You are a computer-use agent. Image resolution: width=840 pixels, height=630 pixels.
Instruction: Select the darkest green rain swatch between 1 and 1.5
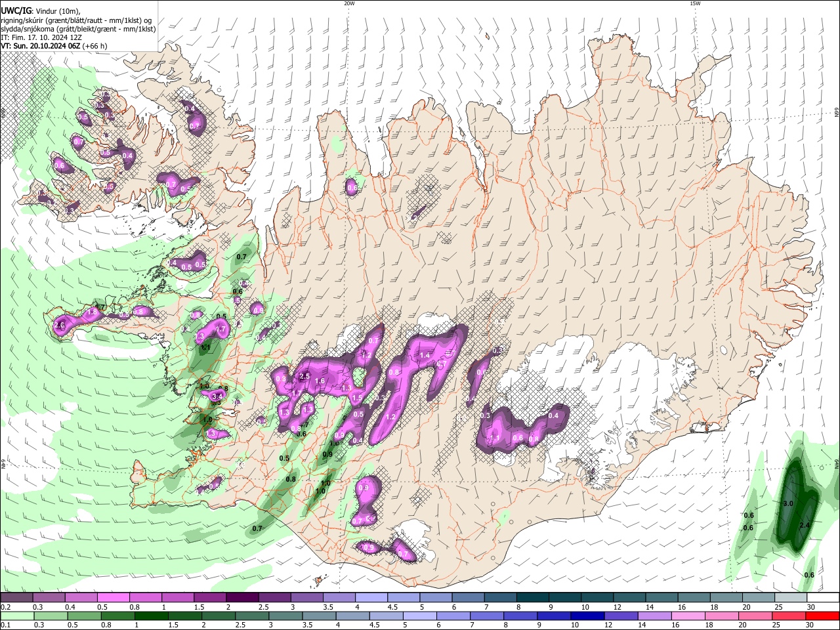coord(151,616)
